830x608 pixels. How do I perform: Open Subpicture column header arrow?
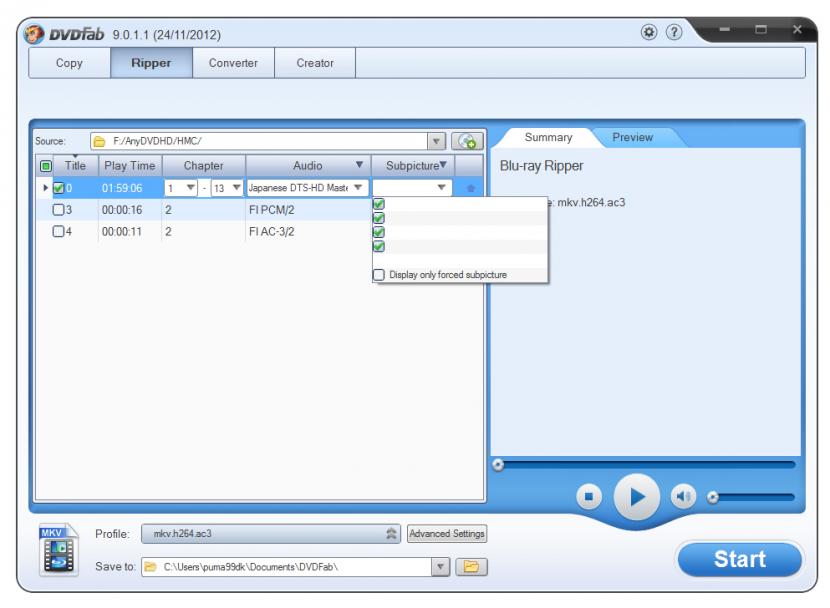pyautogui.click(x=443, y=165)
